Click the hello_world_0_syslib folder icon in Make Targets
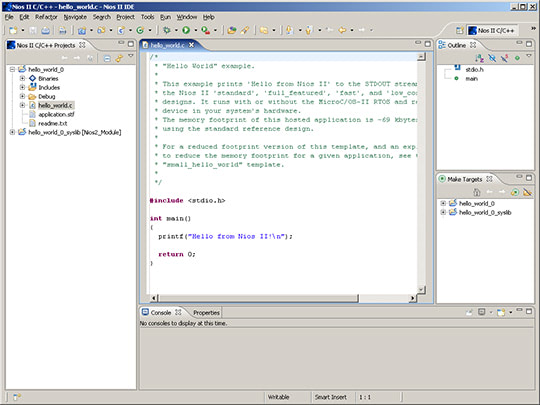The image size is (540, 405). pos(453,212)
